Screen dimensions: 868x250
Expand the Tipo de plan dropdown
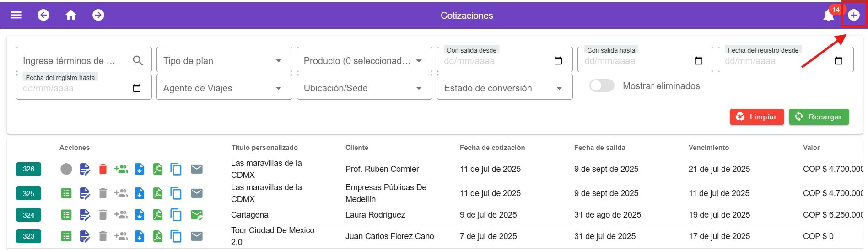click(x=224, y=60)
